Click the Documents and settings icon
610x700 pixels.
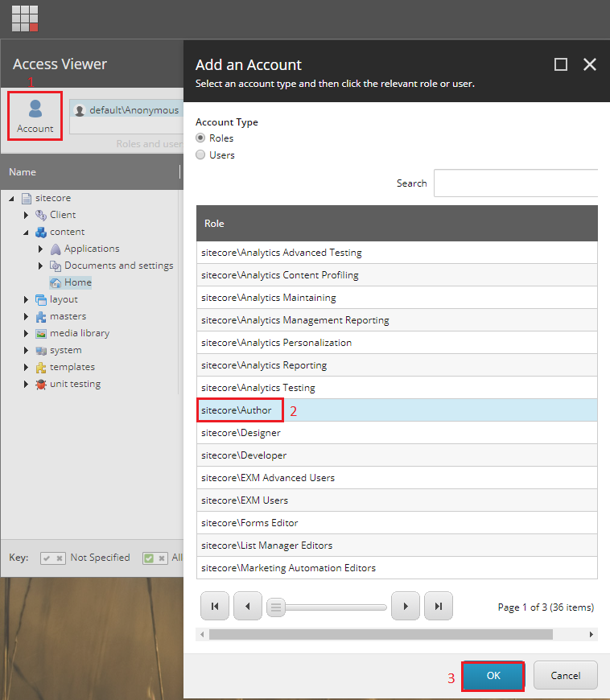click(x=56, y=266)
